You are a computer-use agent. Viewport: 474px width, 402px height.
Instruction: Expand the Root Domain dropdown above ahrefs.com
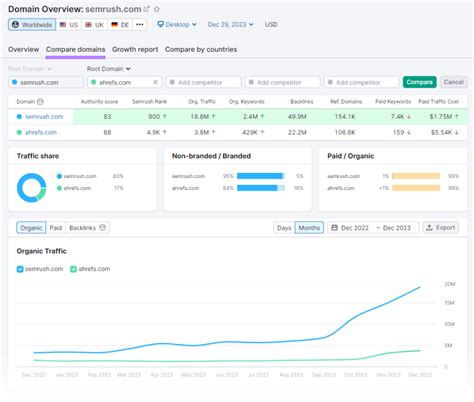108,69
